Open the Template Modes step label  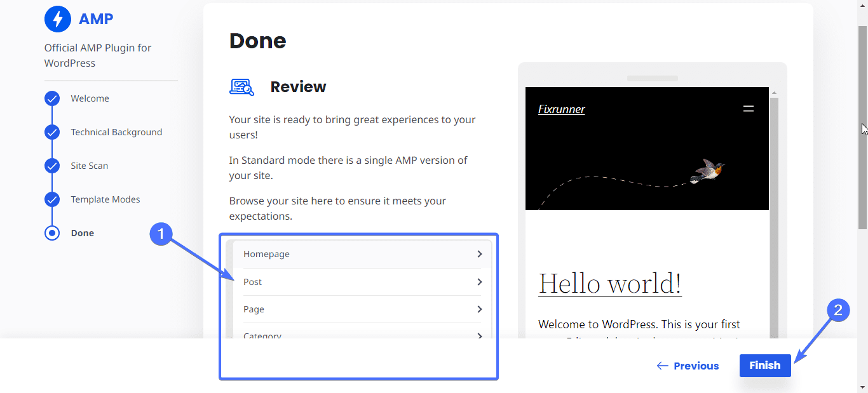105,199
